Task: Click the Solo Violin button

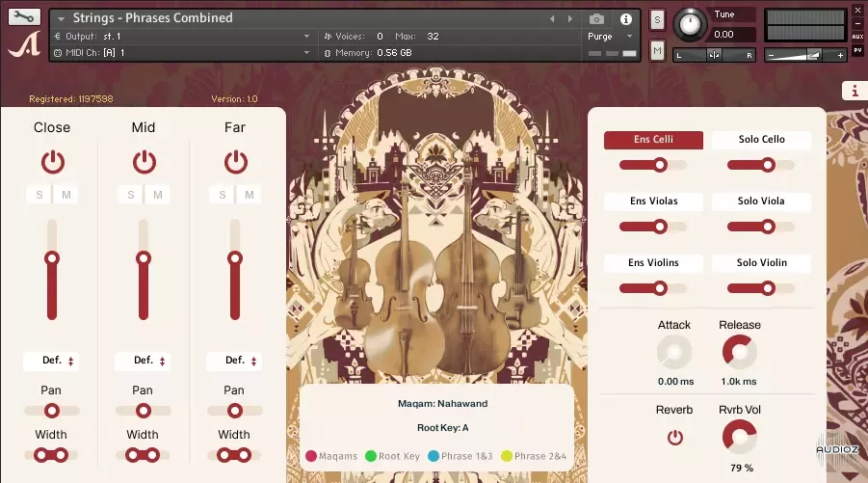Action: [x=761, y=263]
